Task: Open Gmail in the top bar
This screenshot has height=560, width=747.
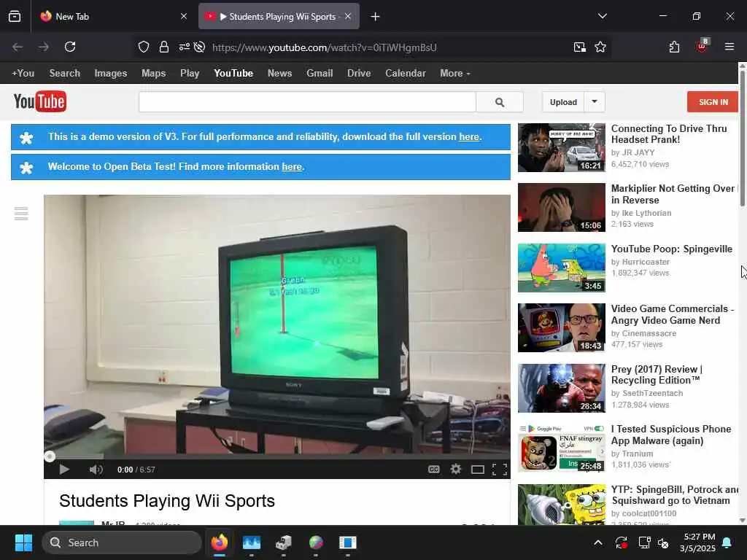Action: click(x=320, y=74)
